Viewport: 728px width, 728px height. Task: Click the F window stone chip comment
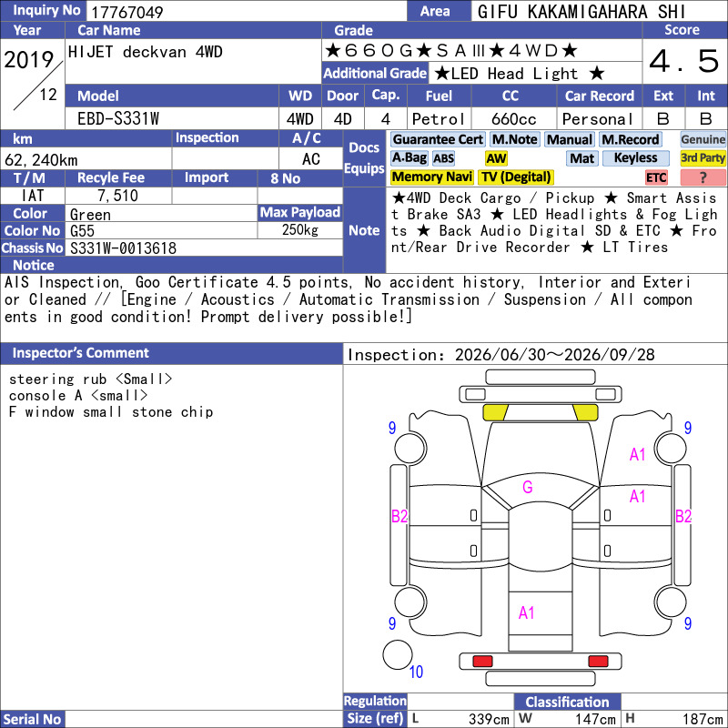[110, 412]
